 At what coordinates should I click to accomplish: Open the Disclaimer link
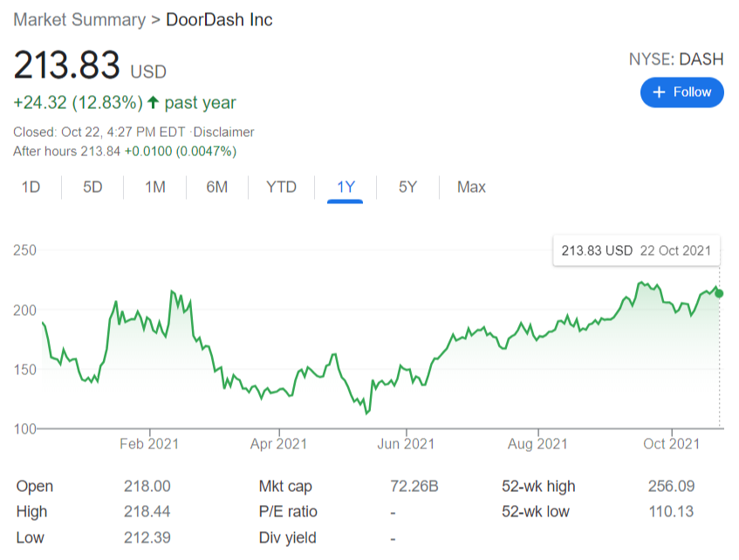[x=224, y=132]
